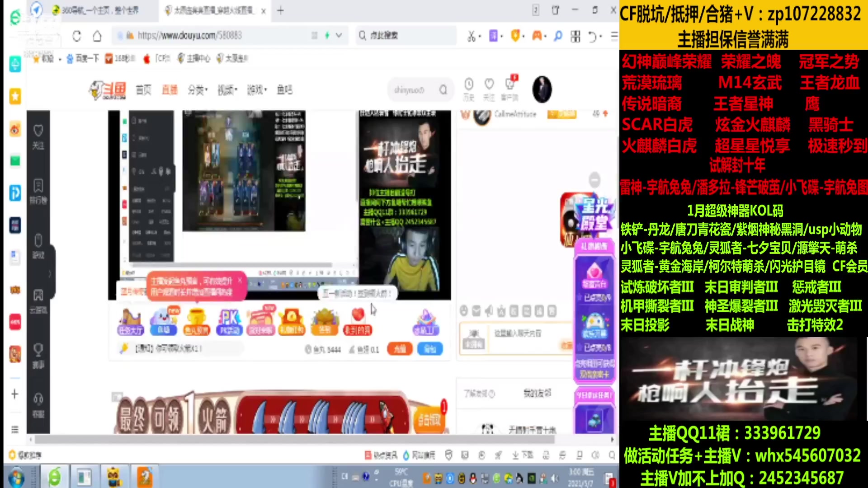The height and width of the screenshot is (488, 868).
Task: Open the 百度一下 bookmark
Action: 83,58
